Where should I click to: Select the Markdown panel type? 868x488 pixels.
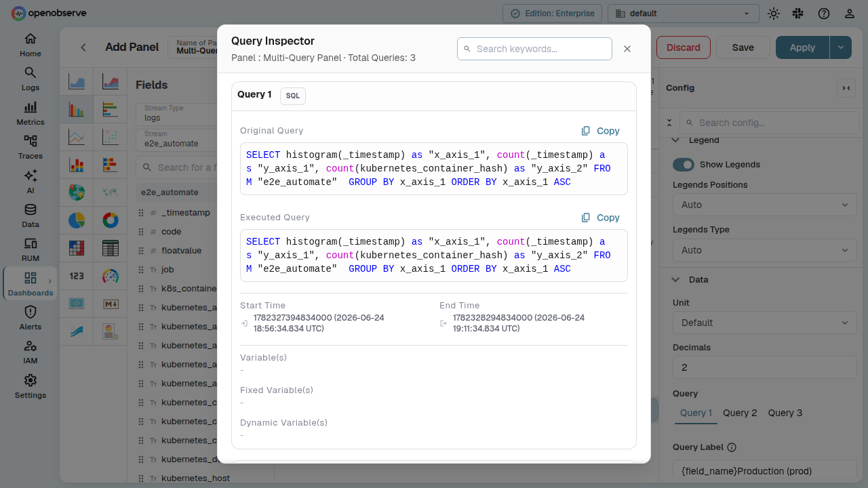pyautogui.click(x=111, y=304)
